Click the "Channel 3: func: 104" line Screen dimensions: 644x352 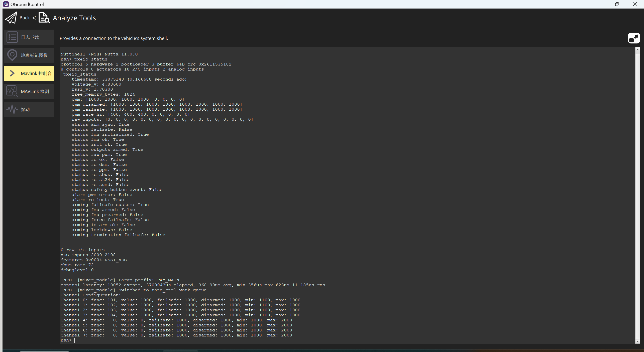tap(180, 315)
